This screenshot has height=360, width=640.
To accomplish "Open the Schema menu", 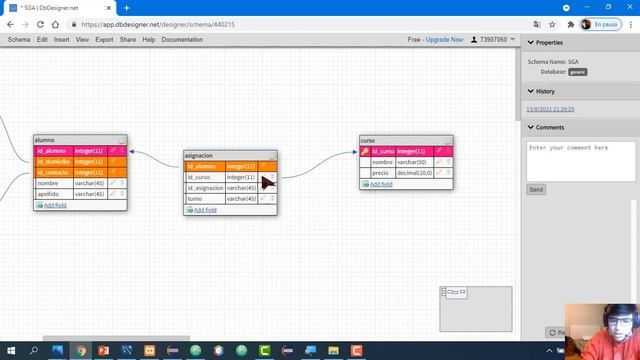I will 19,40.
